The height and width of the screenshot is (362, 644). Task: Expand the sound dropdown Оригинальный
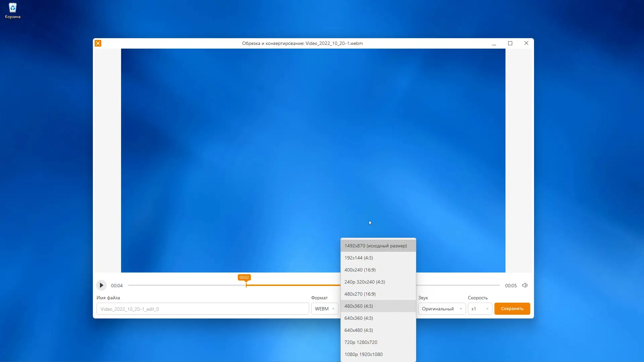pyautogui.click(x=441, y=309)
